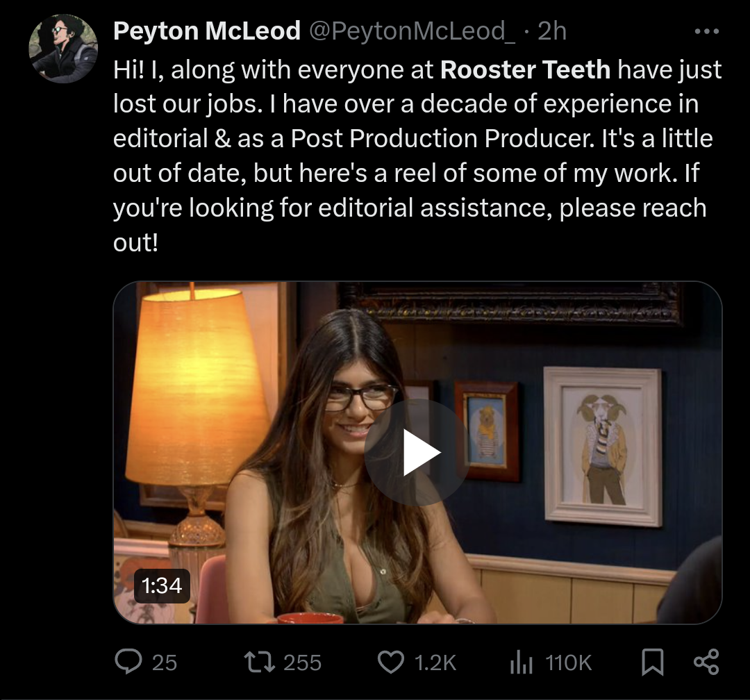The height and width of the screenshot is (700, 750).
Task: Like the tweet with the heart icon
Action: 391,662
